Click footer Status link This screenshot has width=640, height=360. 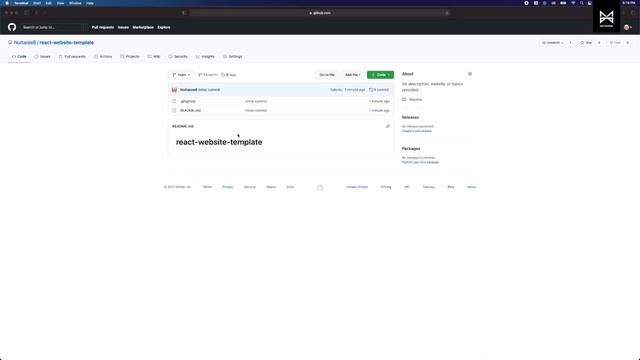(271, 187)
